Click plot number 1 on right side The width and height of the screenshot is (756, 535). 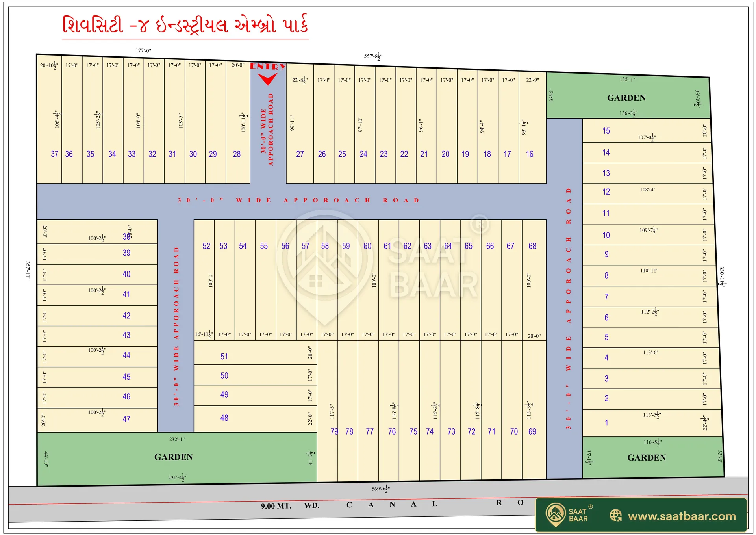pyautogui.click(x=606, y=423)
